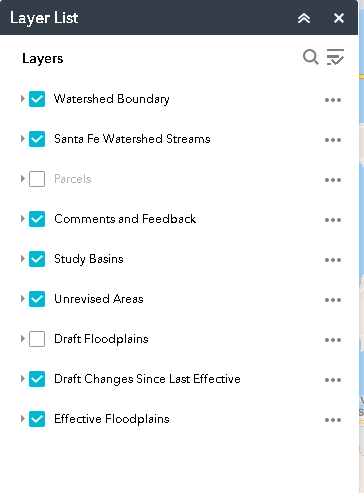Expand Draft Changes Since Last Effective layer
Image resolution: width=364 pixels, height=493 pixels.
(23, 378)
